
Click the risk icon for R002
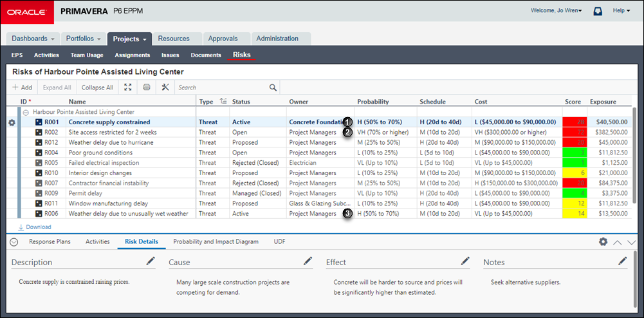(39, 133)
